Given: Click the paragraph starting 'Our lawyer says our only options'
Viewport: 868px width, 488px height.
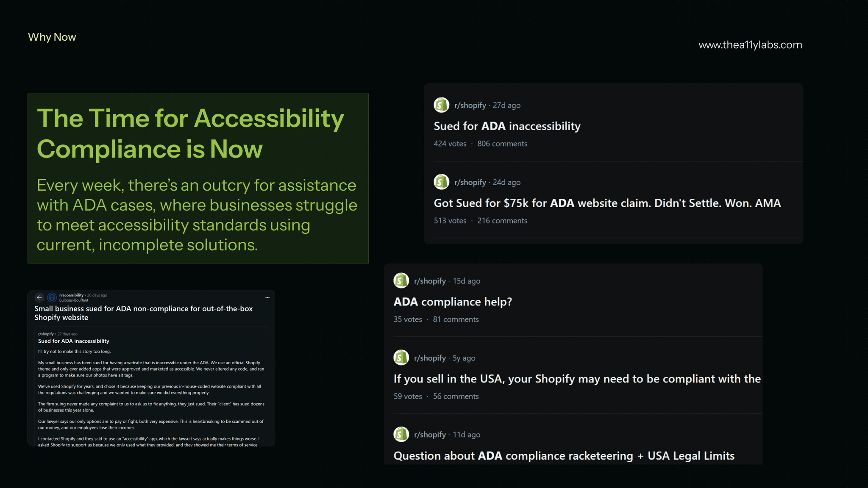Looking at the screenshot, I should (151, 424).
